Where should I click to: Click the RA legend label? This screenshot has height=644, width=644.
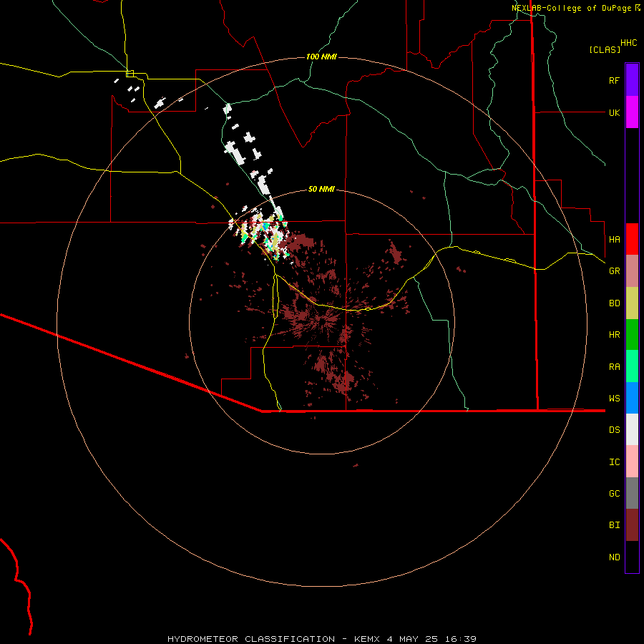pos(614,367)
